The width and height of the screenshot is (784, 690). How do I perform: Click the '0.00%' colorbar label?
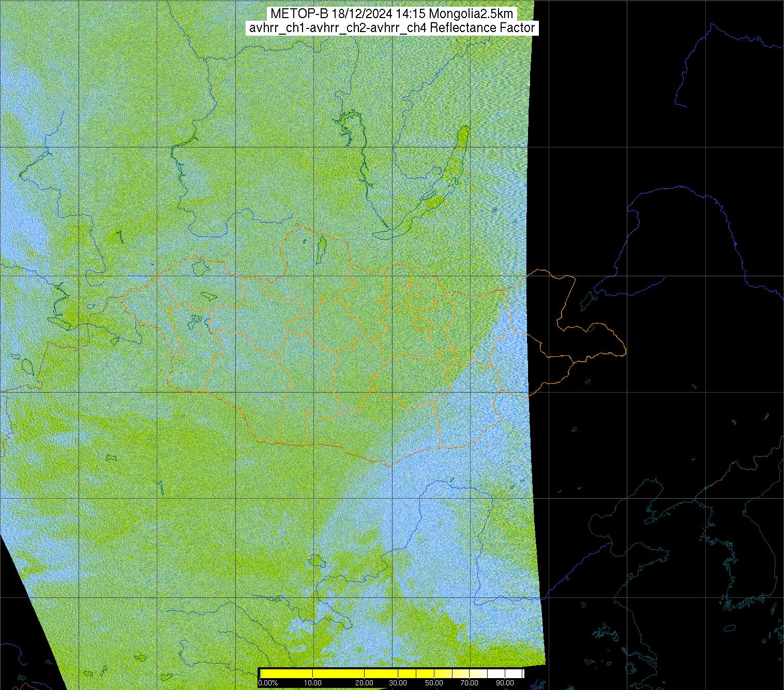268,683
